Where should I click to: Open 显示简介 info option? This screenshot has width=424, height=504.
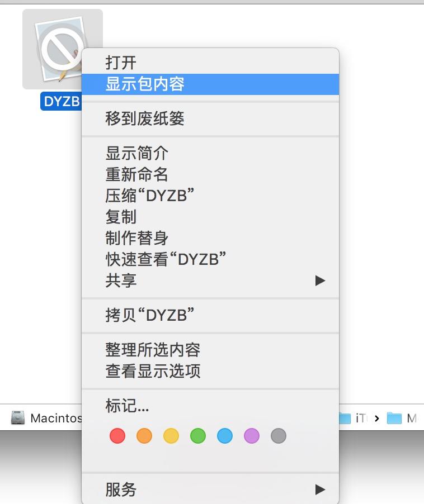coord(137,153)
